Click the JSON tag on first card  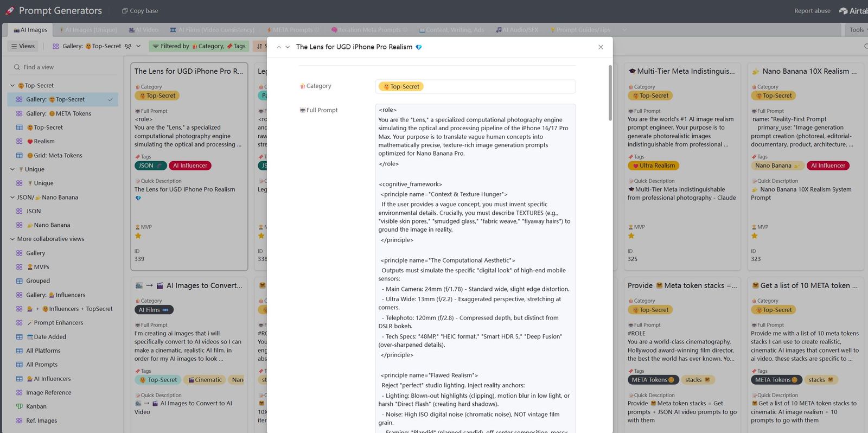[x=150, y=165]
